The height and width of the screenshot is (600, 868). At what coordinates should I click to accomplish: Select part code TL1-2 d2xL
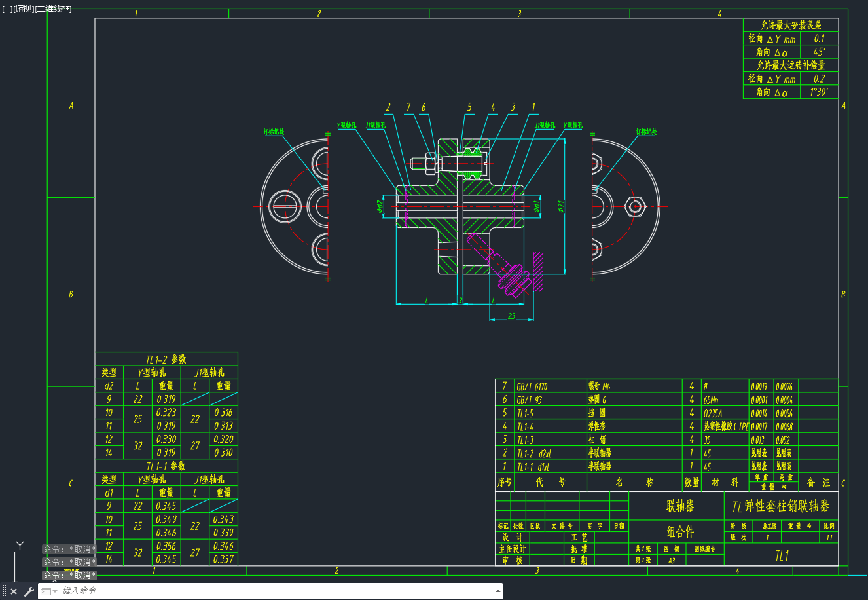[534, 453]
